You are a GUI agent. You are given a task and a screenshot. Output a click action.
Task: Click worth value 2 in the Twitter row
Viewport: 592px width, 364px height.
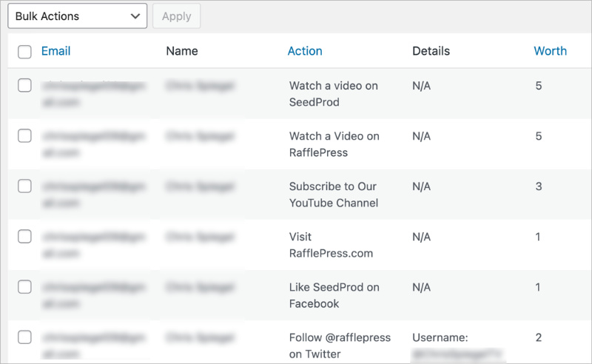539,337
